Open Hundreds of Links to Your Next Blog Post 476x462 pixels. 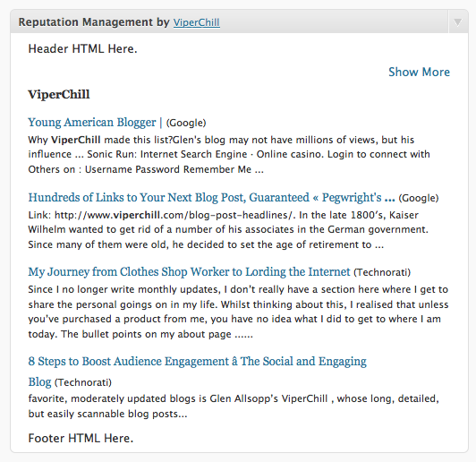click(211, 198)
